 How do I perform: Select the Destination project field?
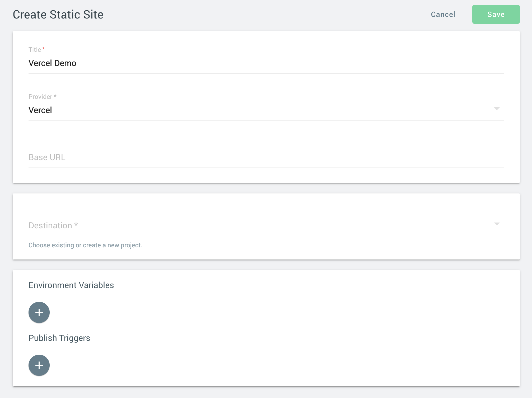(266, 225)
